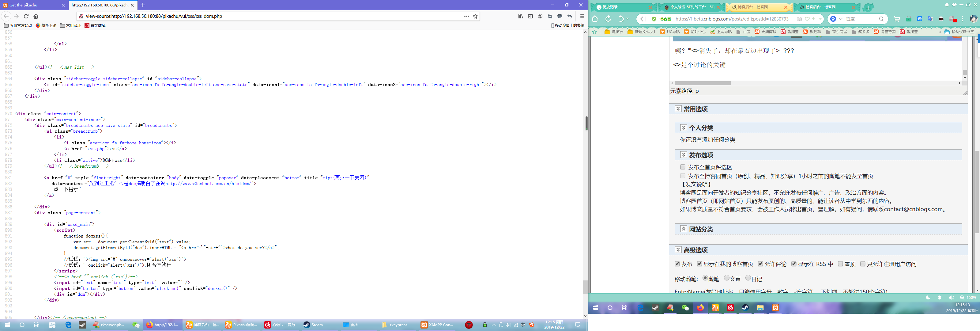The image size is (980, 331).
Task: Open the xss.php link in source
Action: pyautogui.click(x=96, y=149)
